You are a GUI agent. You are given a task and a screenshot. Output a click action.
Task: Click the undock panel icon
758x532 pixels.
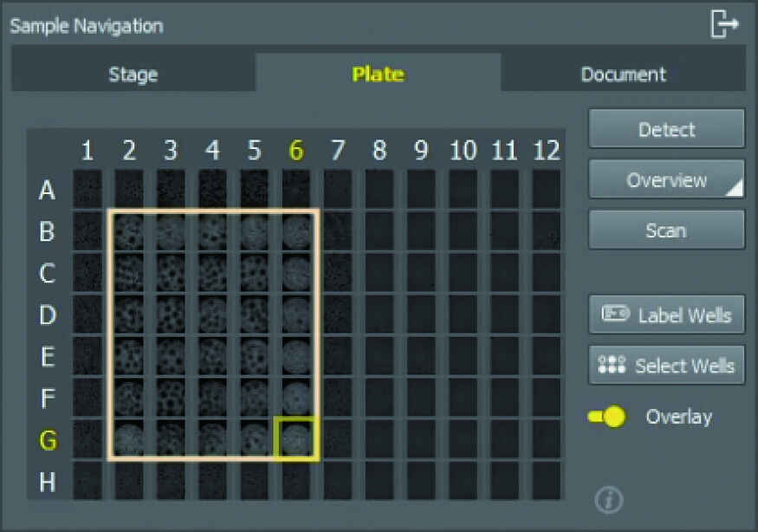724,25
